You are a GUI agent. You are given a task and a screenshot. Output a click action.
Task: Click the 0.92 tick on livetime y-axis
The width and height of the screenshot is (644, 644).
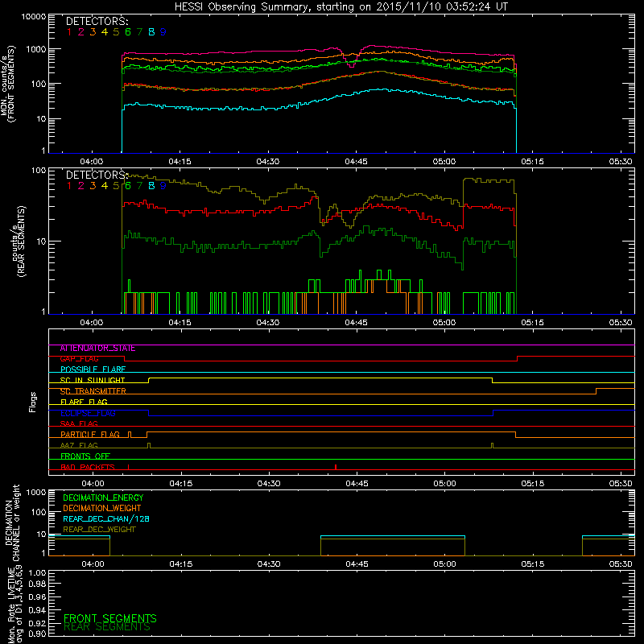pyautogui.click(x=37, y=623)
